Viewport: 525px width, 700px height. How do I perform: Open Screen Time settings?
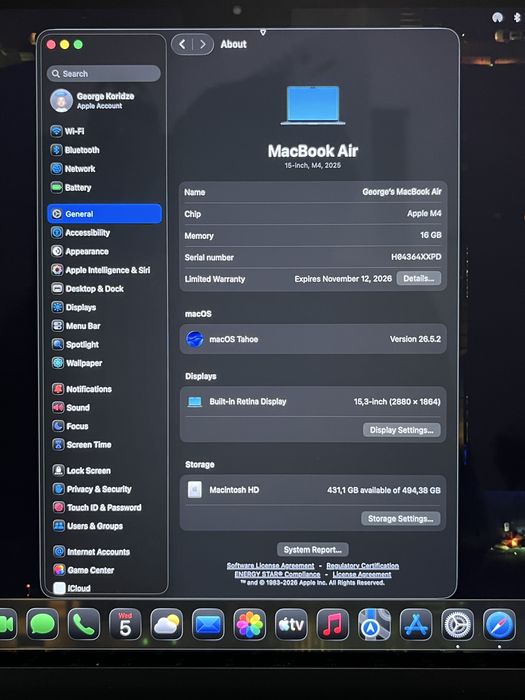coord(82,445)
